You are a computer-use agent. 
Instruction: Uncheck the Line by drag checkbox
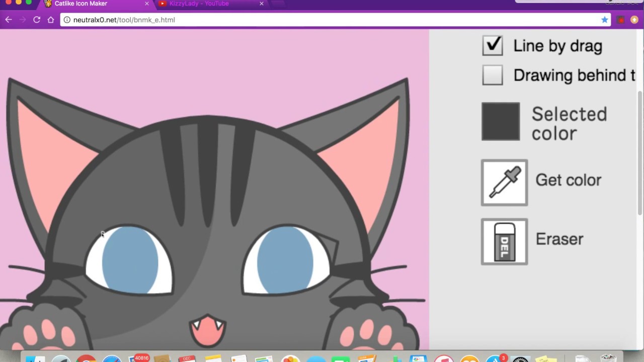coord(492,45)
